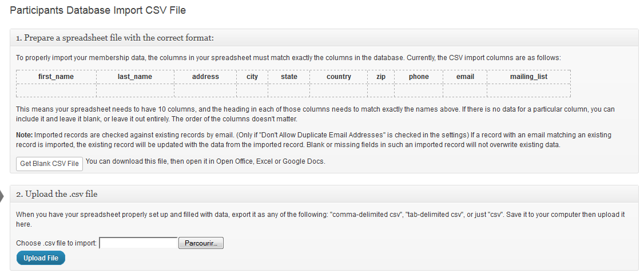This screenshot has width=644, height=277.
Task: Select the country column header
Action: click(x=339, y=77)
